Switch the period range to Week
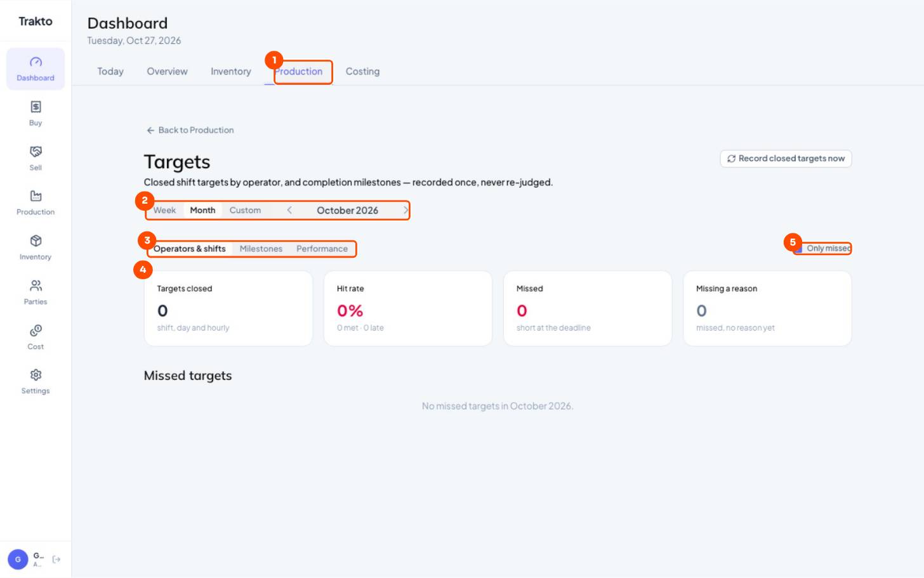Image resolution: width=924 pixels, height=578 pixels. [x=164, y=211]
